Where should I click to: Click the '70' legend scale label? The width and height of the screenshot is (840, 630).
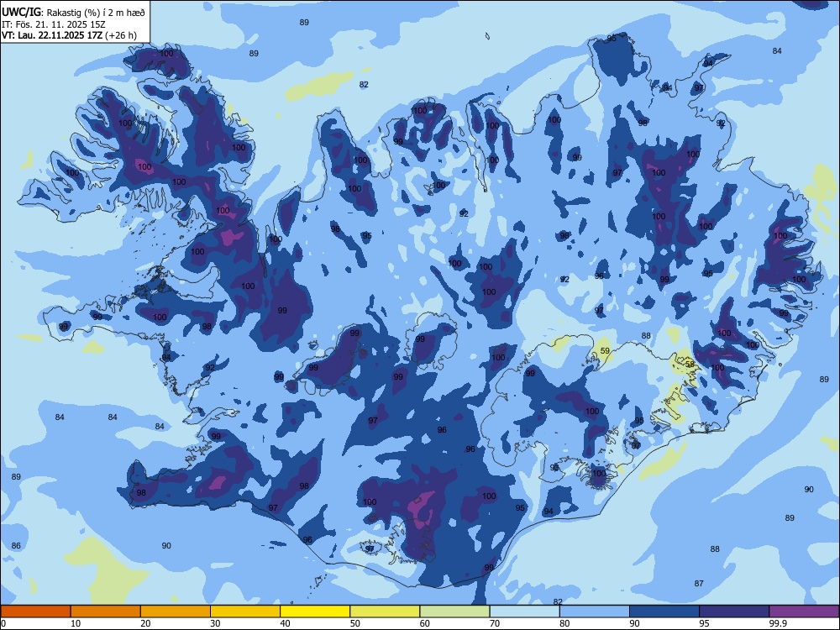coord(495,623)
